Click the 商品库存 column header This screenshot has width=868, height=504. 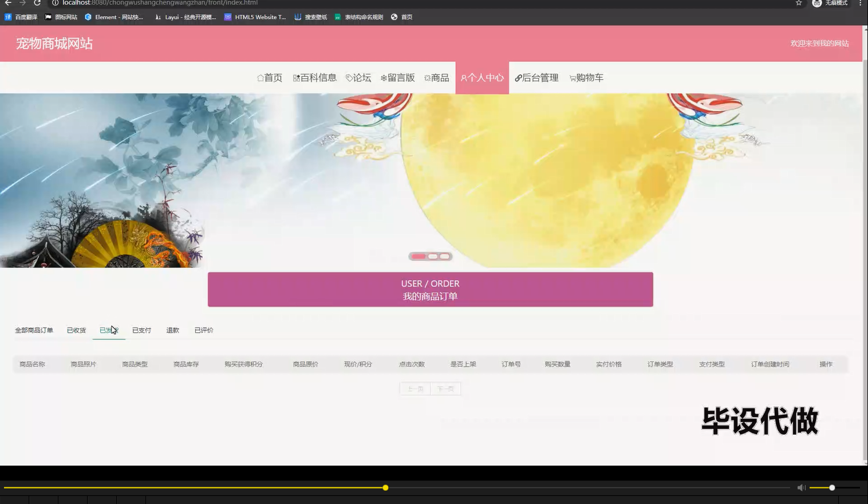[186, 364]
